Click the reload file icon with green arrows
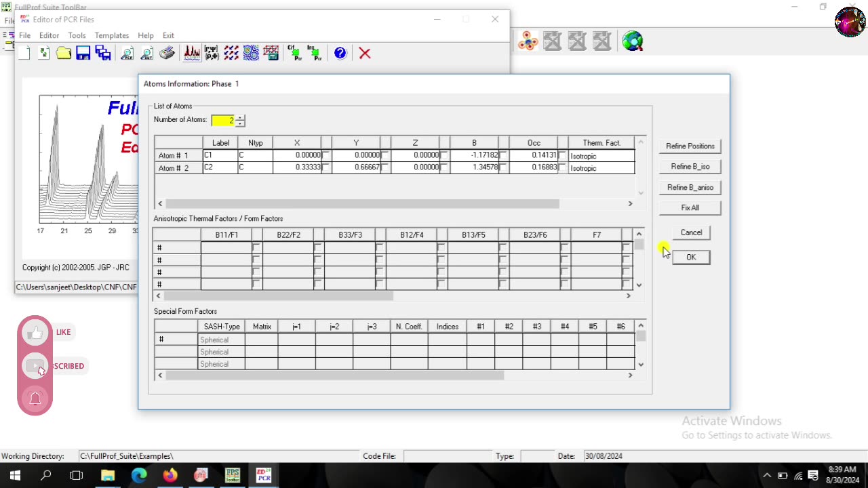 pos(44,53)
